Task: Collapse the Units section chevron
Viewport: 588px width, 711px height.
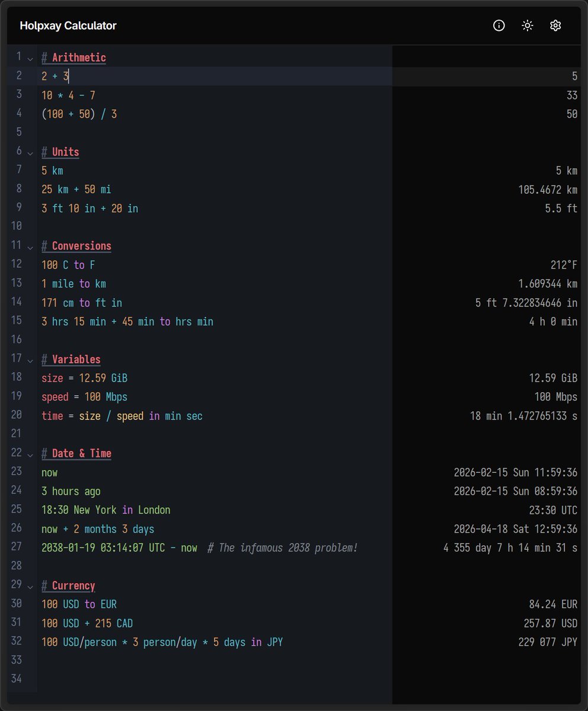Action: click(30, 153)
